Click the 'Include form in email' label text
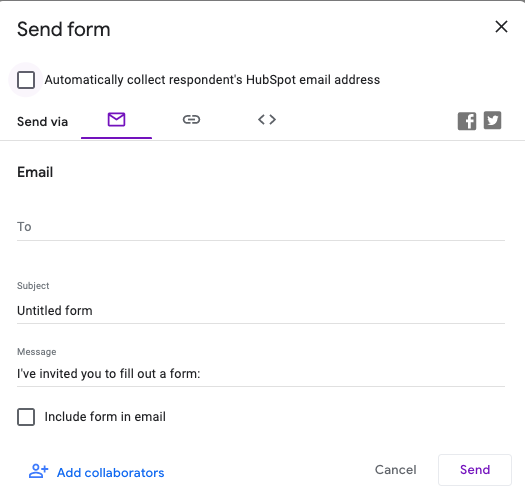Image resolution: width=525 pixels, height=504 pixels. [105, 417]
